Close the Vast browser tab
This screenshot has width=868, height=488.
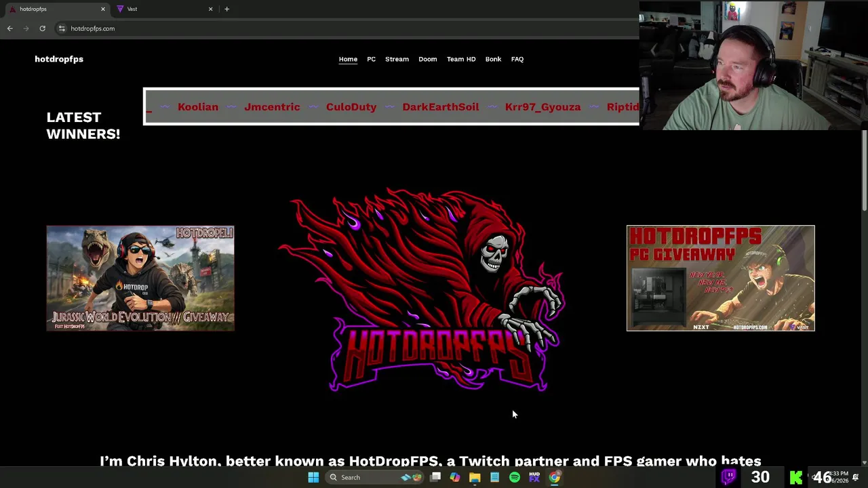[x=210, y=9]
